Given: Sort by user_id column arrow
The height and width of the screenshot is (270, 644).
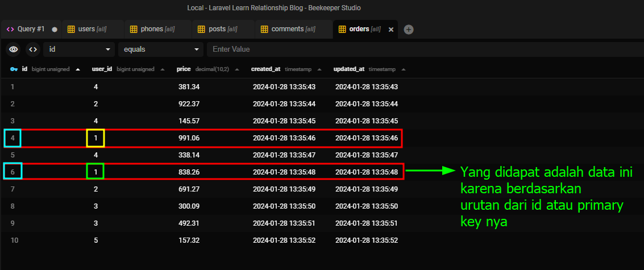Looking at the screenshot, I should click(x=163, y=69).
